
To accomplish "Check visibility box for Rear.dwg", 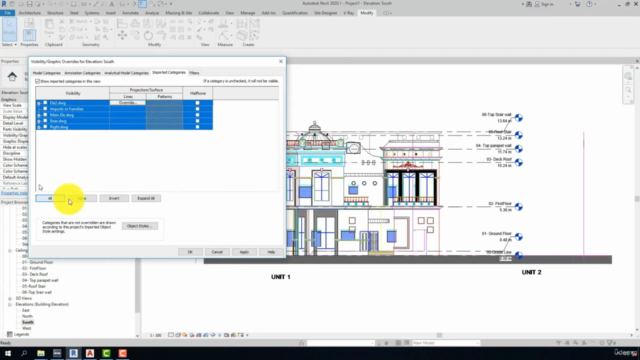I will [45, 121].
